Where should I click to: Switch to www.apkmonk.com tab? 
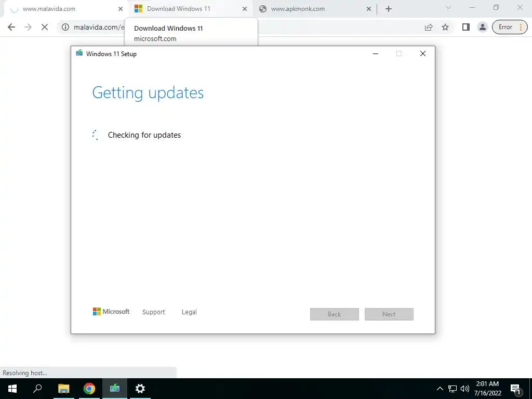[x=314, y=9]
